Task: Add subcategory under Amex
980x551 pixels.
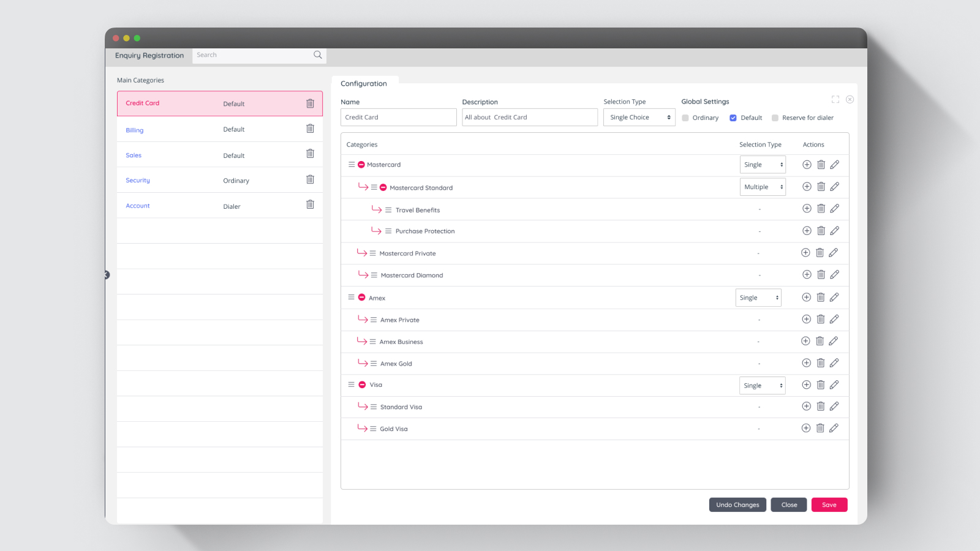Action: 806,298
